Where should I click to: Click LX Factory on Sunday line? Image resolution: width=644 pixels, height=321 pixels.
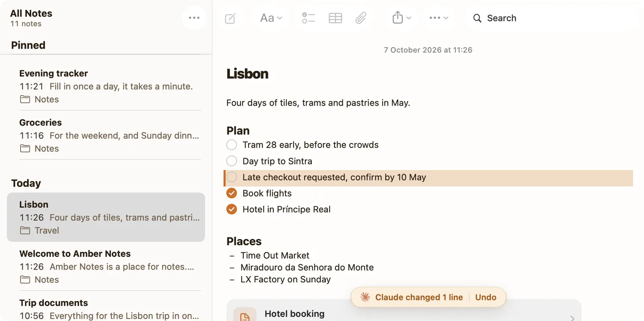286,279
